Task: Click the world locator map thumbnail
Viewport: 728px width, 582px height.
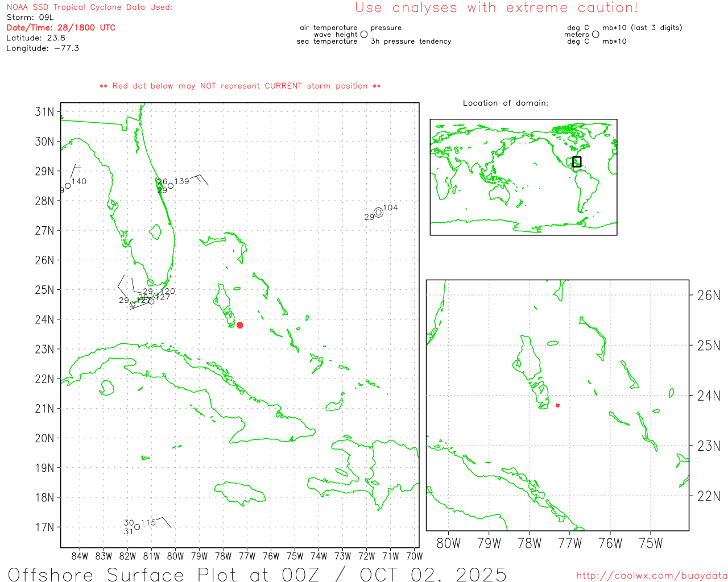Action: pyautogui.click(x=523, y=177)
